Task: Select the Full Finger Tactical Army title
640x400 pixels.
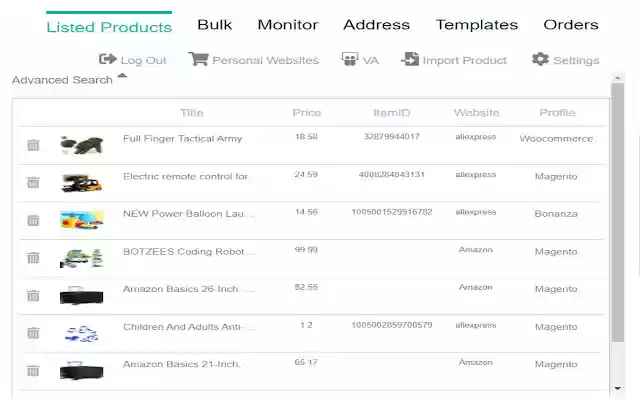Action: point(183,139)
